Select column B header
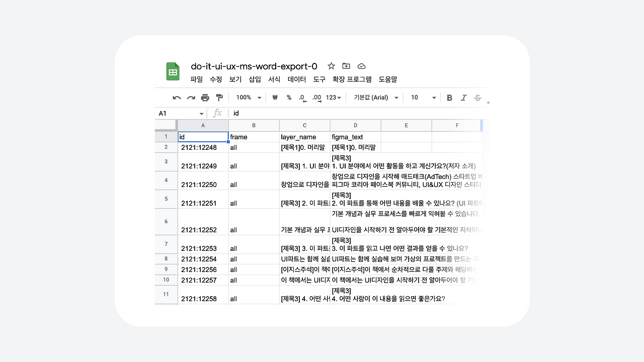 point(254,125)
